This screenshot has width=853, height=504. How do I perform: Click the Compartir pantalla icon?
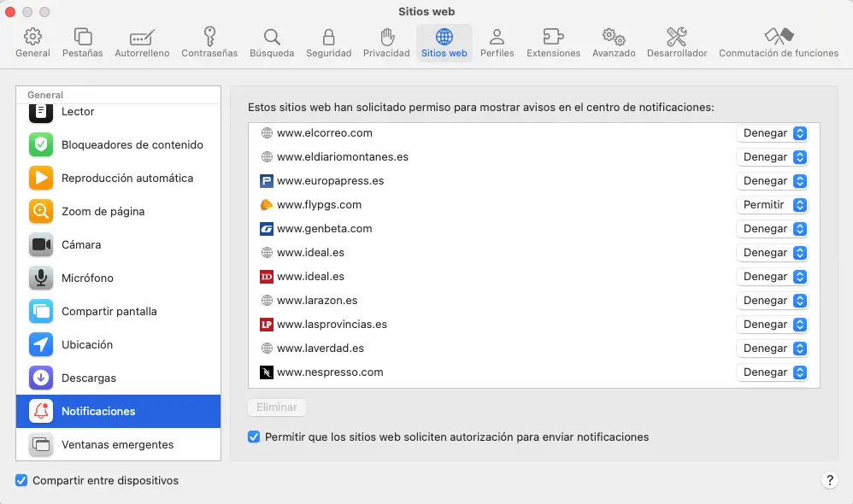(x=41, y=311)
